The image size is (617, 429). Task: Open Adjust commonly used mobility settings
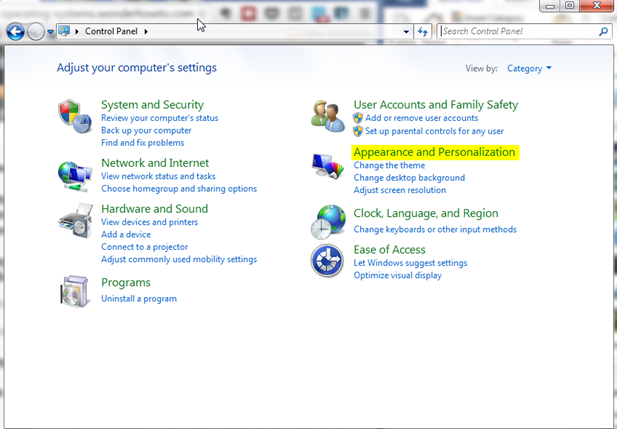pyautogui.click(x=179, y=259)
